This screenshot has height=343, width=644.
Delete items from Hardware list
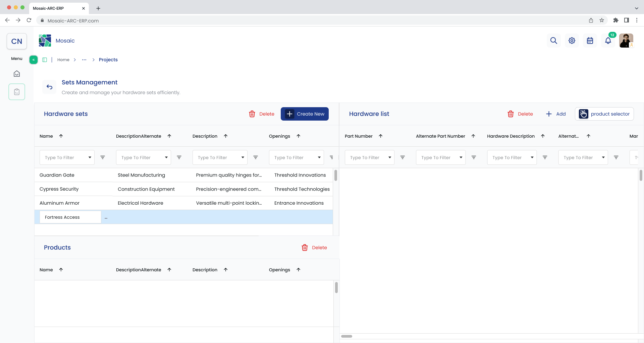[520, 114]
